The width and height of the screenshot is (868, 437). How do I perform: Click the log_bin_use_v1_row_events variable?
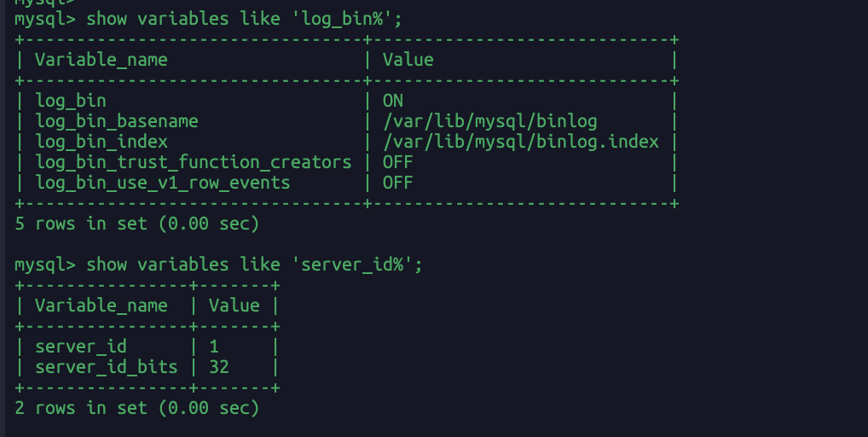click(163, 183)
